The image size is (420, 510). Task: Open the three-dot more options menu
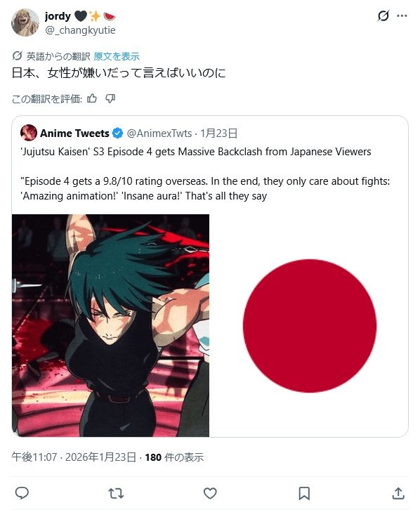402,15
